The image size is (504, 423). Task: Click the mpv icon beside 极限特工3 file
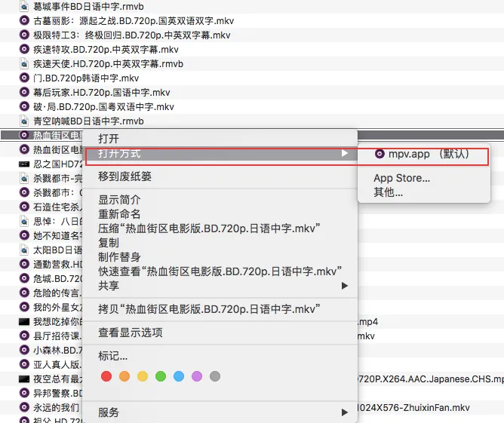pyautogui.click(x=24, y=35)
